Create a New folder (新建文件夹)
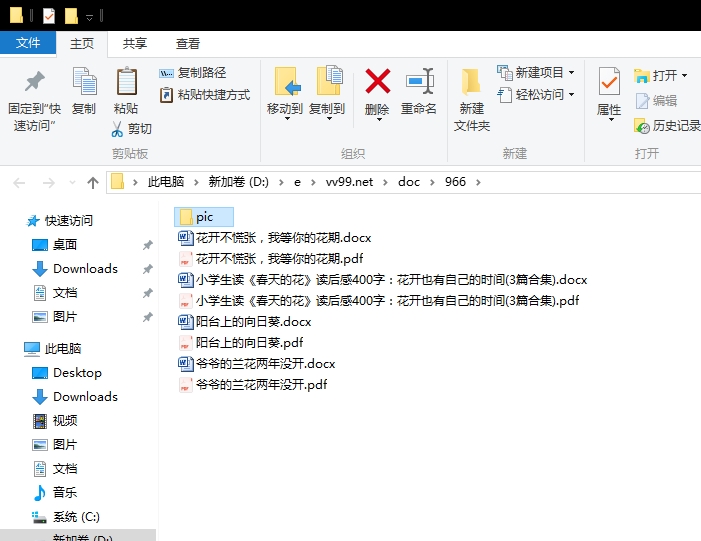The height and width of the screenshot is (541, 701). [x=472, y=99]
